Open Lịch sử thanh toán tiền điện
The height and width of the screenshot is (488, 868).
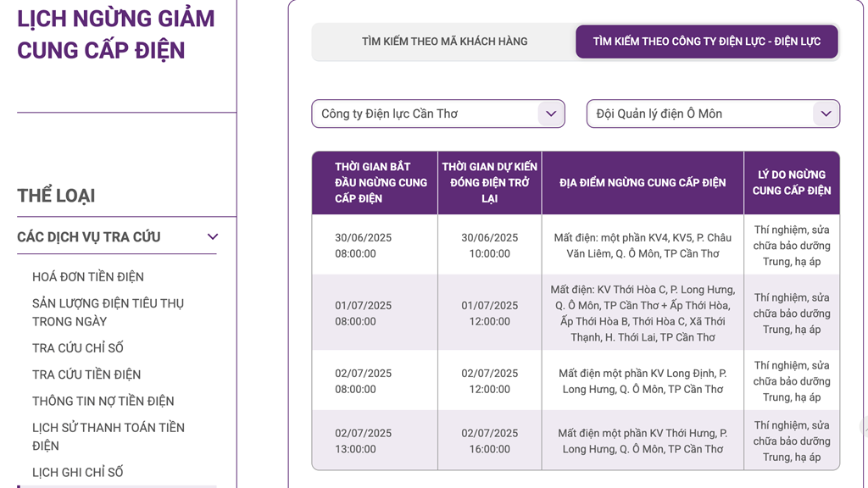click(x=108, y=436)
